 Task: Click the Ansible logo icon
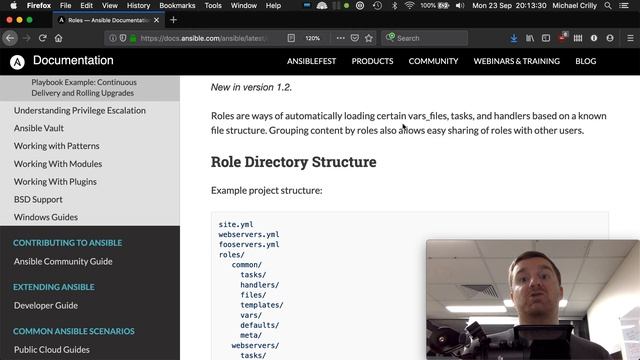pyautogui.click(x=17, y=62)
